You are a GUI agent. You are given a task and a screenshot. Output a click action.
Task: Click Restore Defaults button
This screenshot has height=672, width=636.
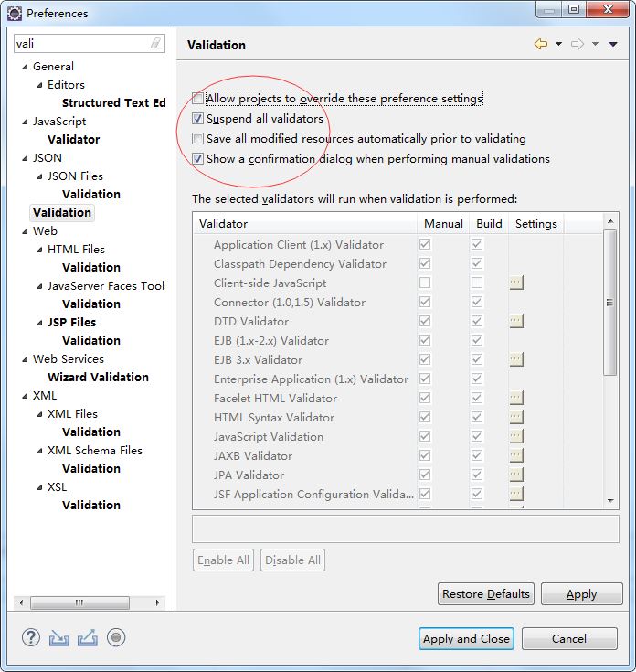point(486,594)
